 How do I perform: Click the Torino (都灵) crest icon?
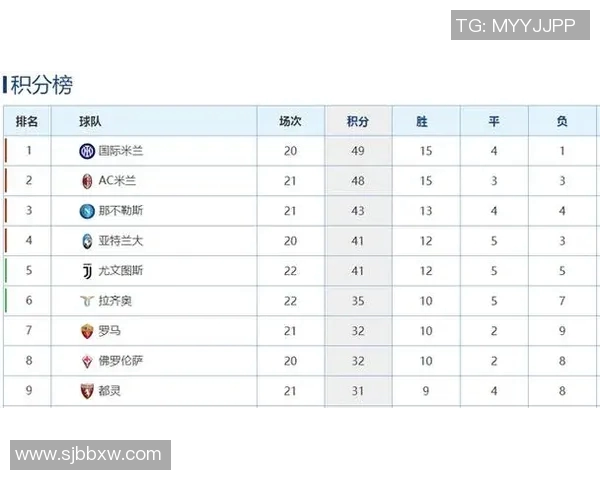click(x=87, y=391)
